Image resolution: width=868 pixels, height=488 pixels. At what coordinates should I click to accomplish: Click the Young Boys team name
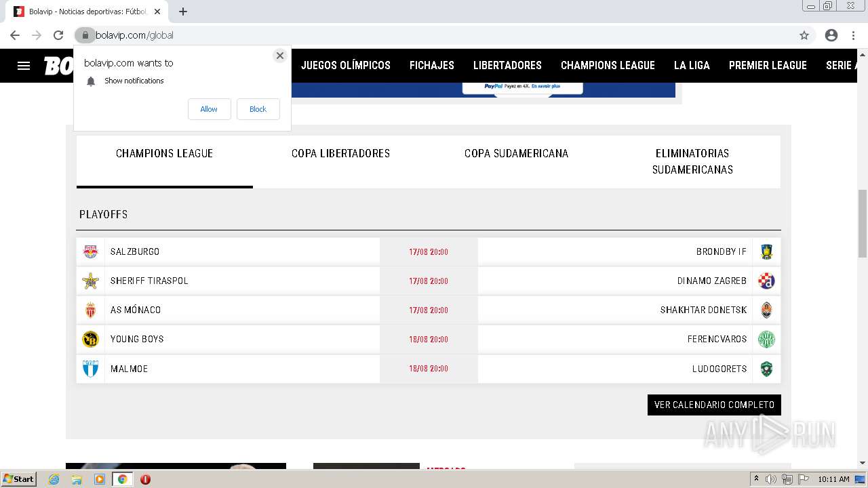pos(137,339)
